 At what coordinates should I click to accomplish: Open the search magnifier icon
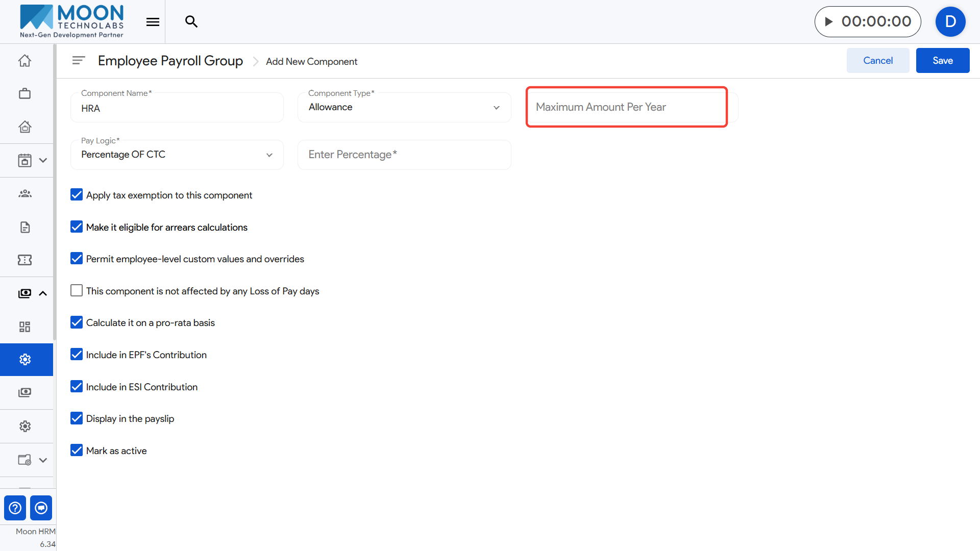pos(191,21)
